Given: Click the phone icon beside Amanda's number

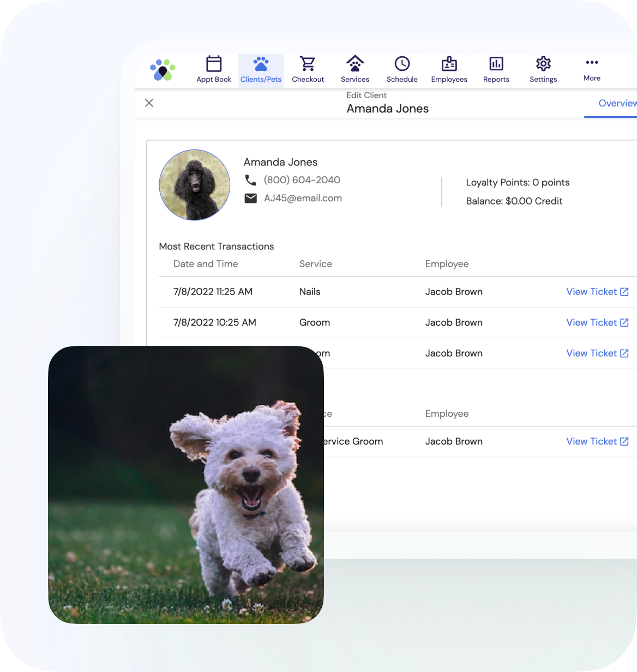Looking at the screenshot, I should coord(251,179).
